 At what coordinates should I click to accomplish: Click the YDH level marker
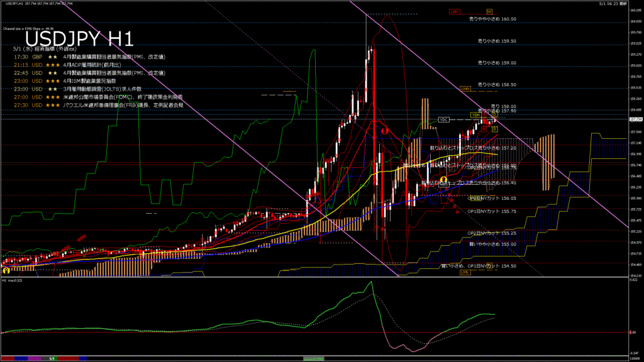476,115
